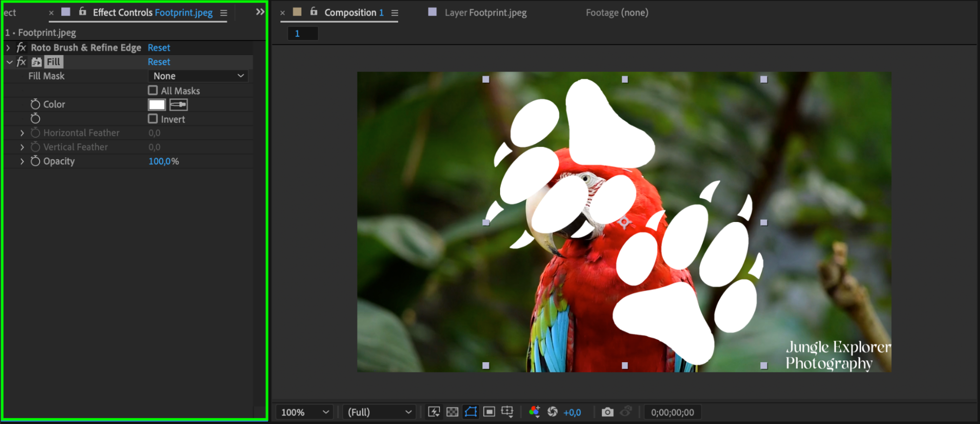Open the Fill Mask dropdown
This screenshot has height=424, width=980.
click(198, 76)
